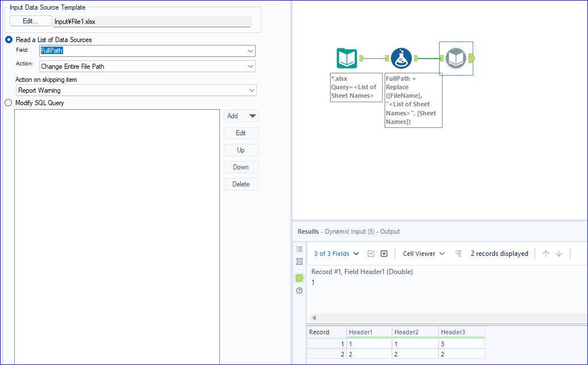Open the Cell Viewer menu
Viewport: 588px width, 365px height.
pyautogui.click(x=424, y=254)
